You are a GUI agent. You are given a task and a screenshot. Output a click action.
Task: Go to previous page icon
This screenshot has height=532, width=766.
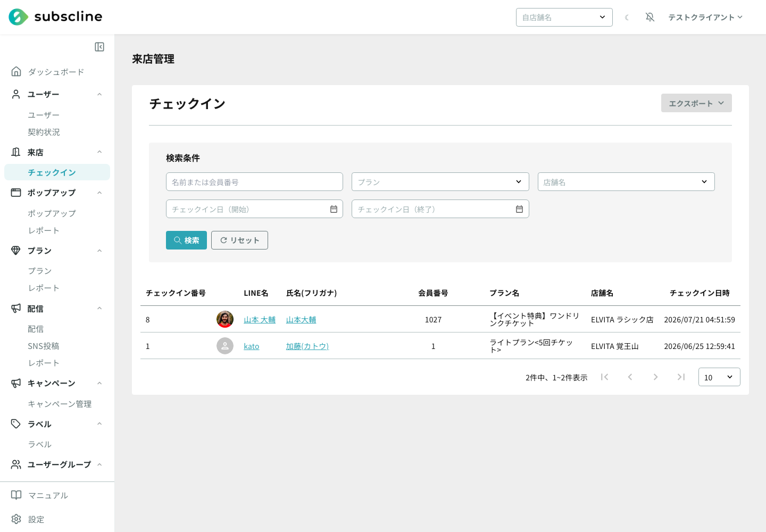tap(630, 377)
